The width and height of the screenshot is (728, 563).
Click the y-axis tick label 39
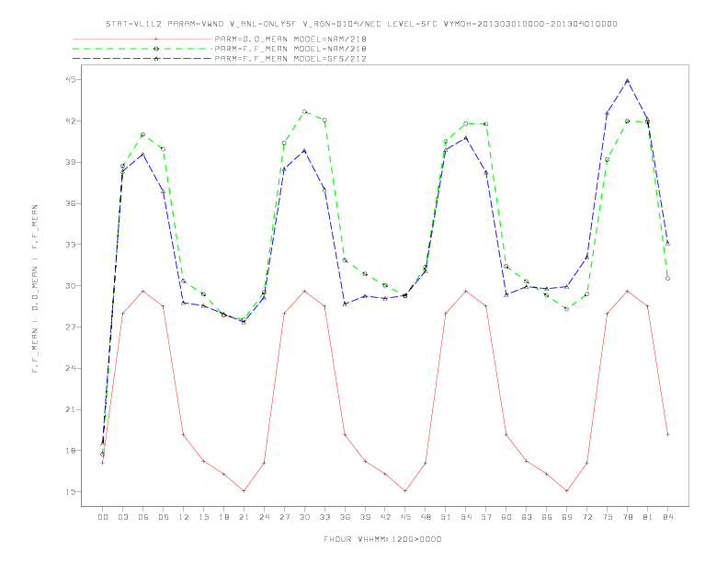click(70, 162)
